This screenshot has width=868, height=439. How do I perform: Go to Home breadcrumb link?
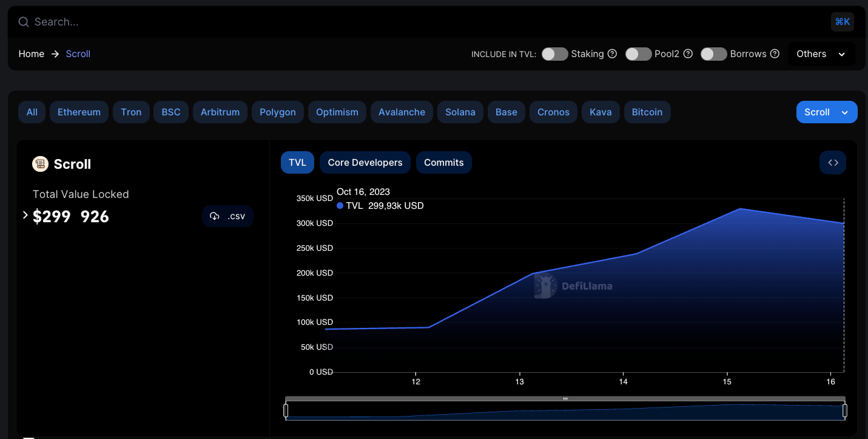pos(32,54)
